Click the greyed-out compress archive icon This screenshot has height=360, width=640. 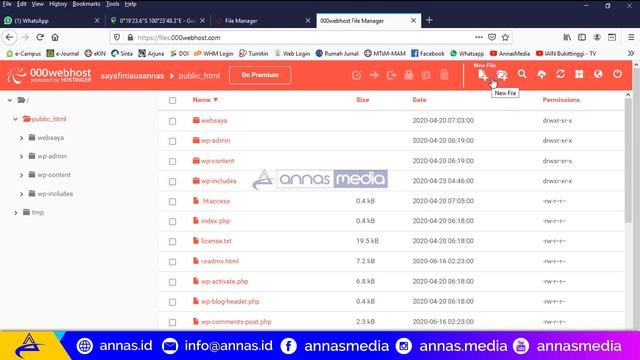click(x=426, y=75)
